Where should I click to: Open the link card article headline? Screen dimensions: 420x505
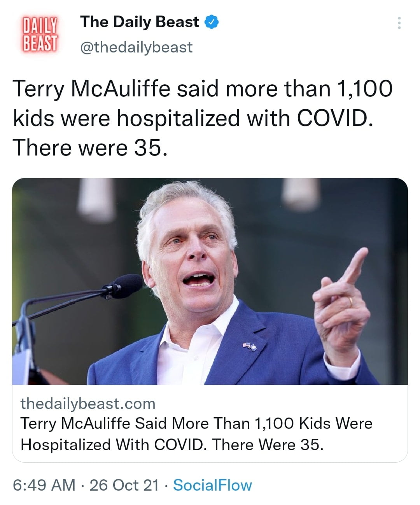(196, 423)
